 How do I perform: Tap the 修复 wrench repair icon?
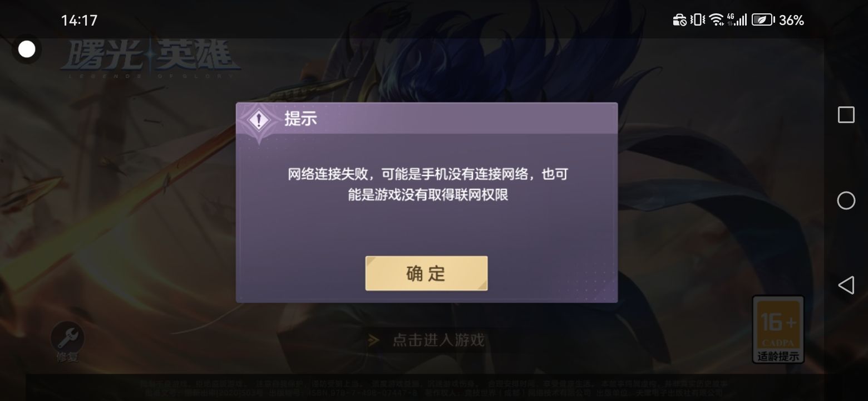[67, 341]
